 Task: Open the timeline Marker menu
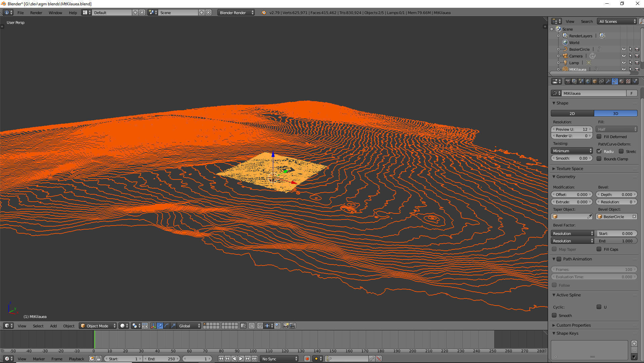(x=39, y=359)
